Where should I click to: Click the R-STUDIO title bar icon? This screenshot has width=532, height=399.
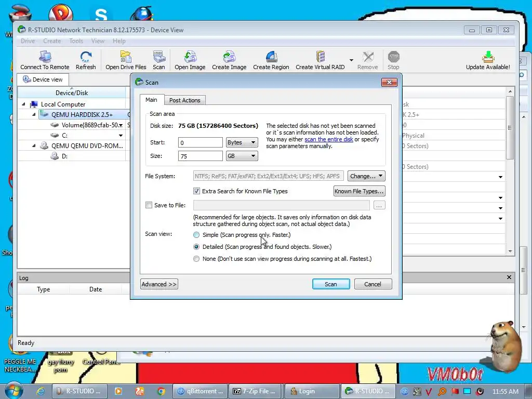21,30
